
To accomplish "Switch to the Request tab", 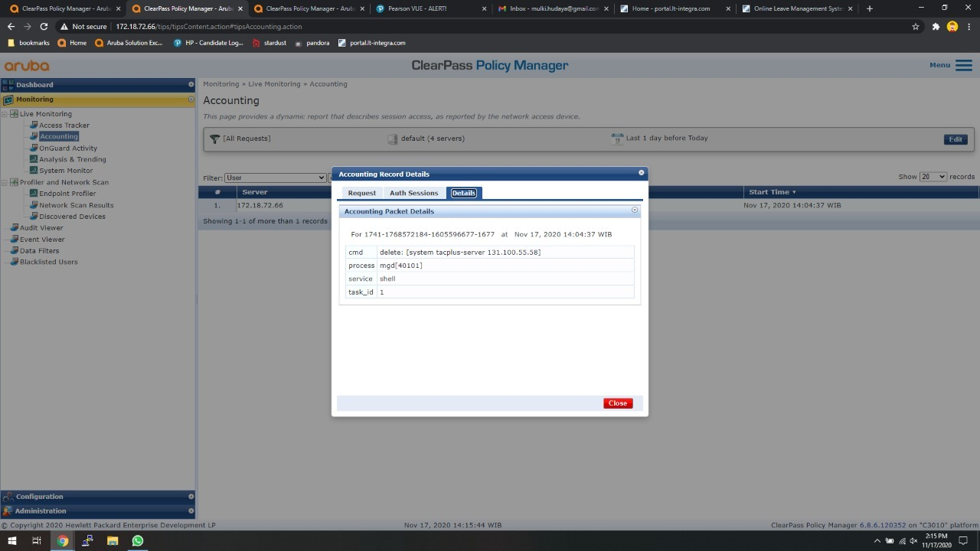I will (361, 193).
